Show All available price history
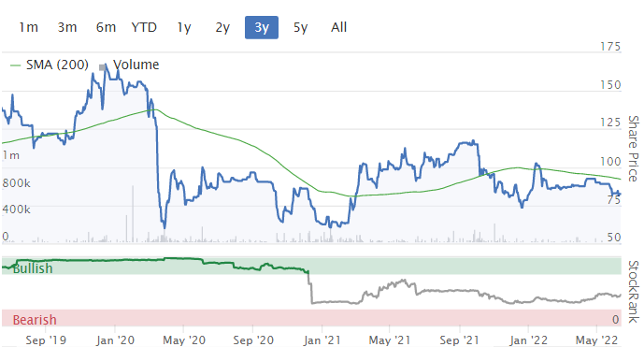Image resolution: width=644 pixels, height=347 pixels. (339, 27)
